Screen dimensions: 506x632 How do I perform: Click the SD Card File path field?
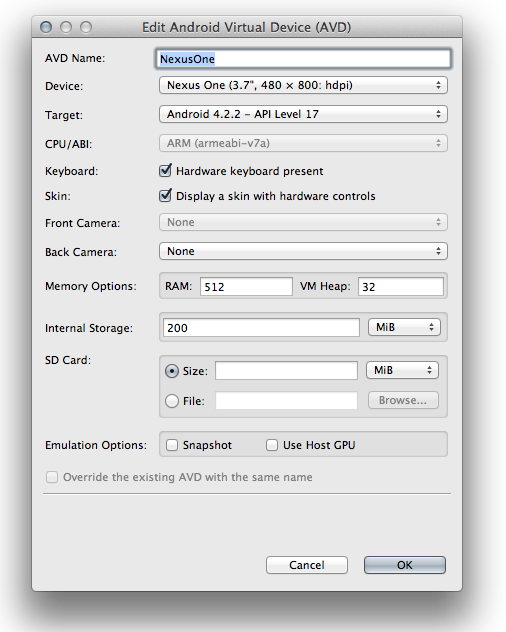tap(286, 401)
